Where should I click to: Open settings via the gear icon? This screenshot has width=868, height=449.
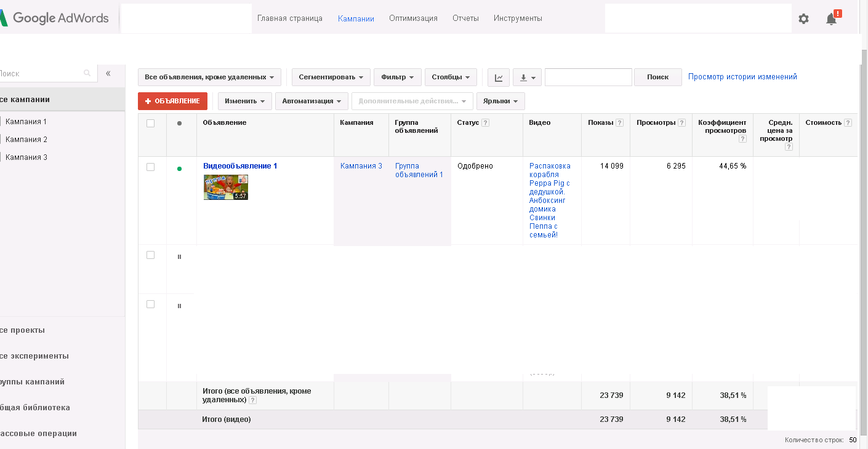click(803, 18)
